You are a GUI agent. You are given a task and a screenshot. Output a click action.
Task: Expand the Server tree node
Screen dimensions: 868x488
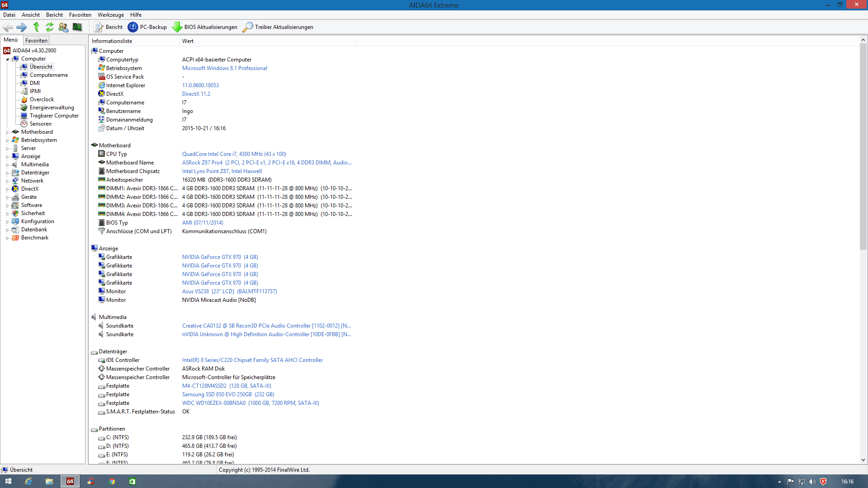coord(7,149)
